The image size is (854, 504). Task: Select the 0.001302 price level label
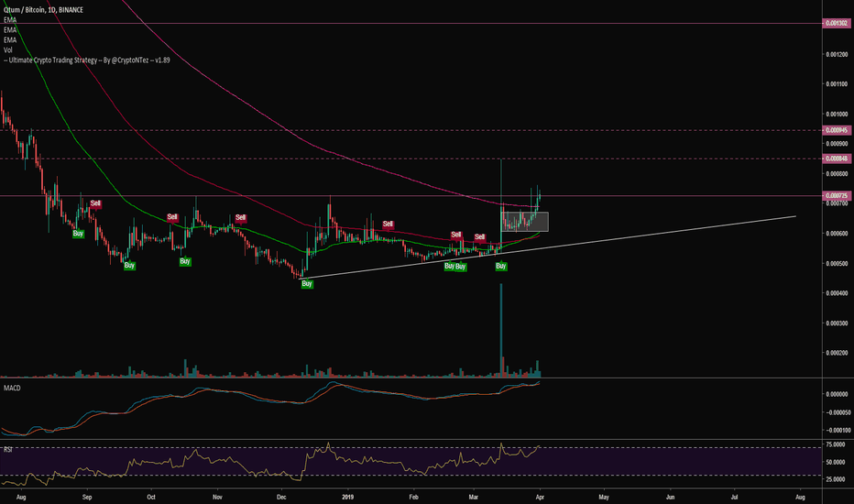tap(836, 24)
